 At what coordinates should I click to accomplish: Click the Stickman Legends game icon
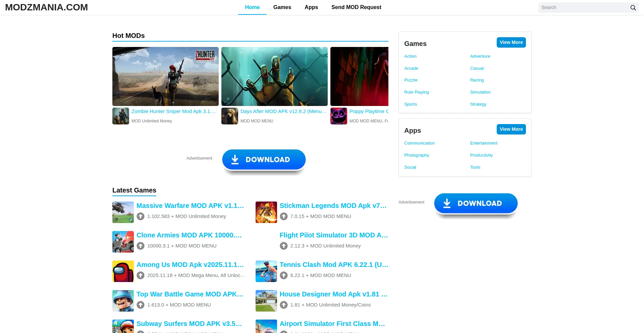pos(266,212)
